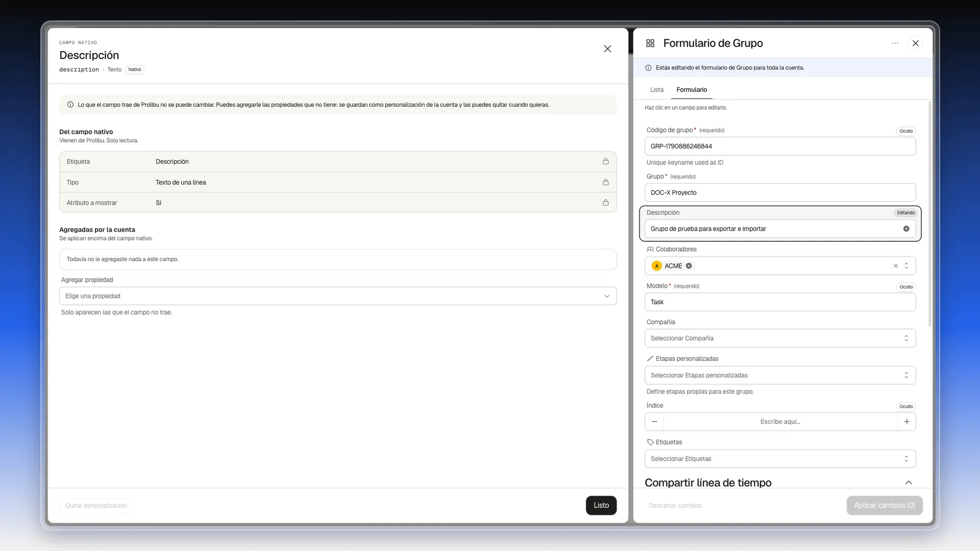Viewport: 980px width, 551px height.
Task: Collapse the Compartir línea de tiempo section
Action: click(x=908, y=483)
